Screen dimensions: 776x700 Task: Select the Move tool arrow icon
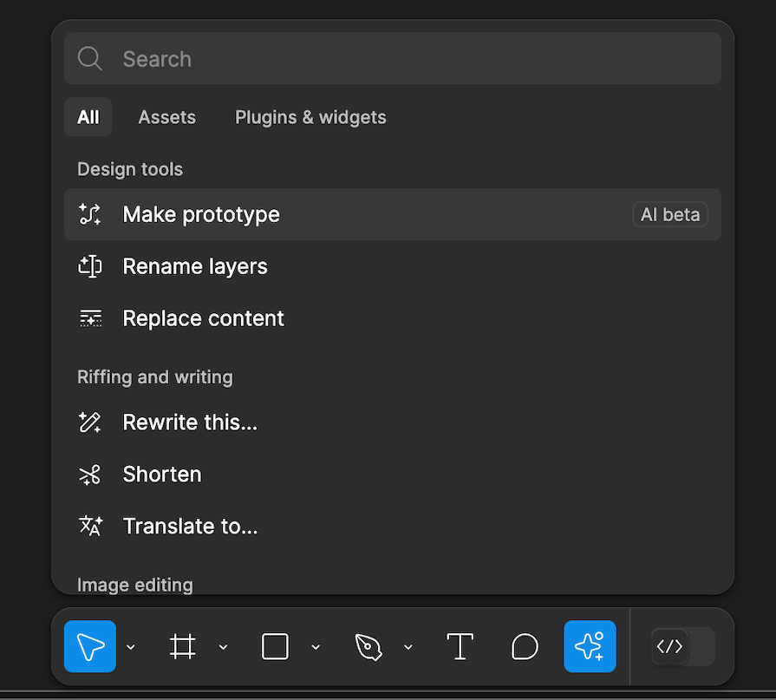90,646
